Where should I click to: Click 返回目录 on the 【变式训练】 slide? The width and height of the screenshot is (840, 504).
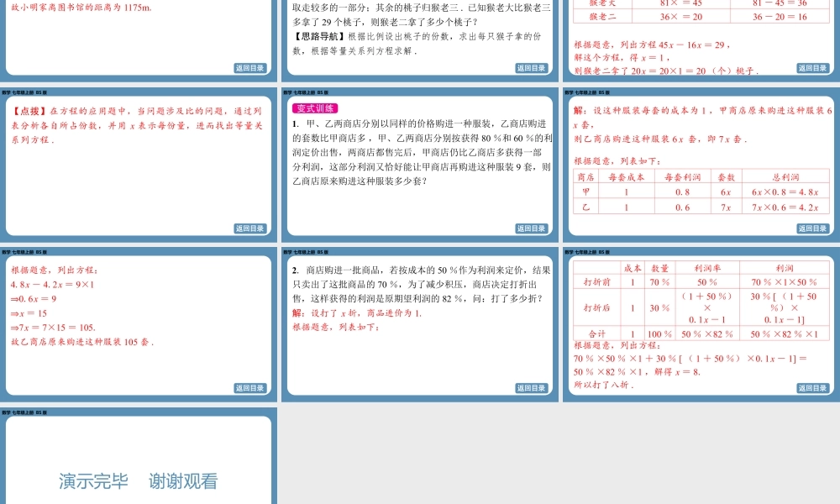pyautogui.click(x=530, y=227)
